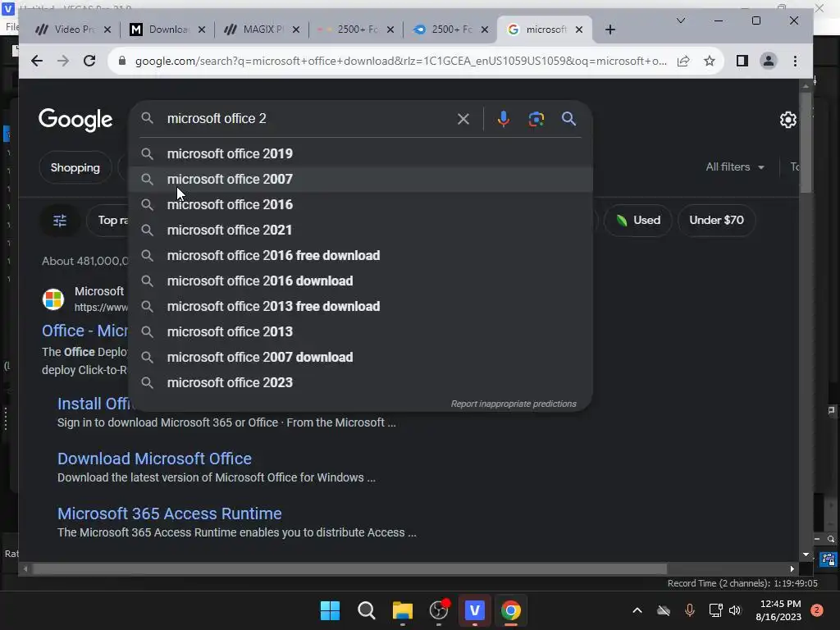Viewport: 840px width, 630px height.
Task: Choose suggestion microsoft office 2019
Action: (361, 153)
